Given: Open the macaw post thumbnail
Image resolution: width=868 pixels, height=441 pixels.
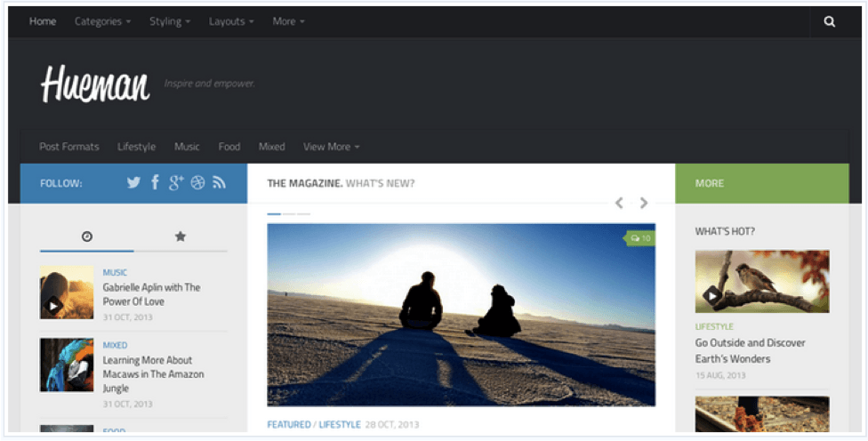Looking at the screenshot, I should pos(67,365).
